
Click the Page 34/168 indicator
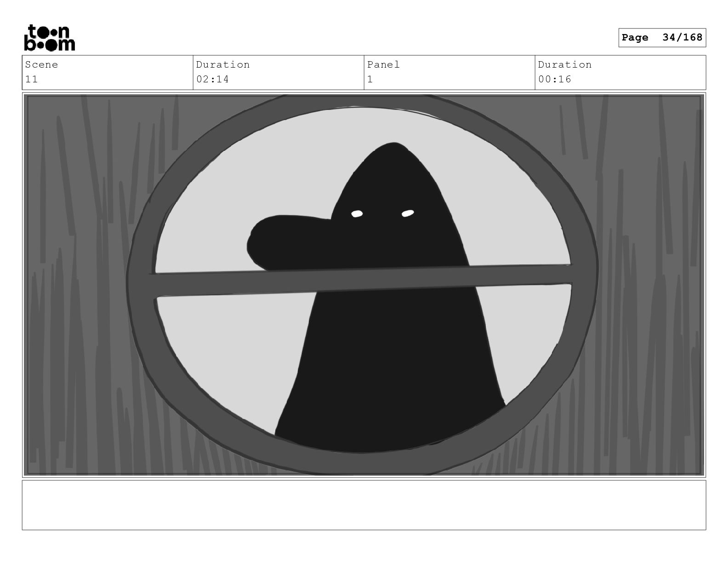(662, 38)
